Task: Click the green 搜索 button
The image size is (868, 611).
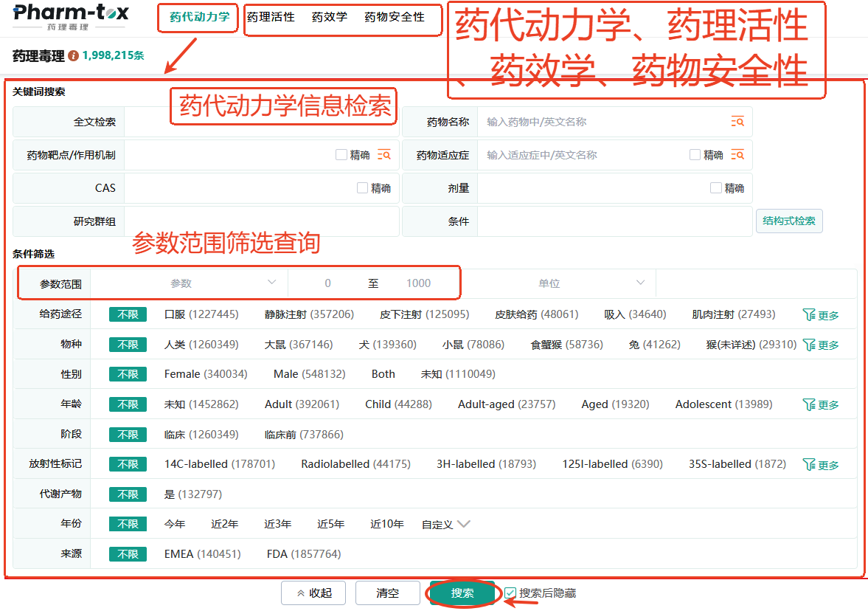Action: point(462,593)
